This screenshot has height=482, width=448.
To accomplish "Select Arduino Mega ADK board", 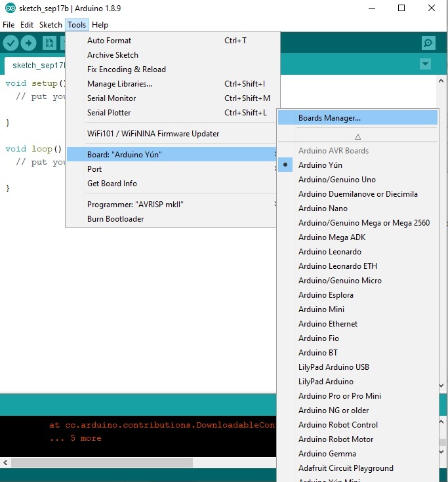I will pos(357,237).
